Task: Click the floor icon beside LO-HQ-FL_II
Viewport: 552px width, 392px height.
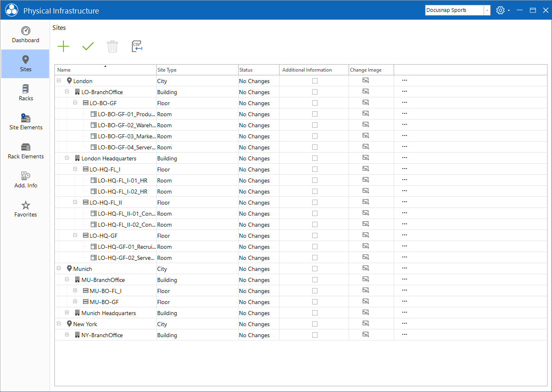Action: 86,202
